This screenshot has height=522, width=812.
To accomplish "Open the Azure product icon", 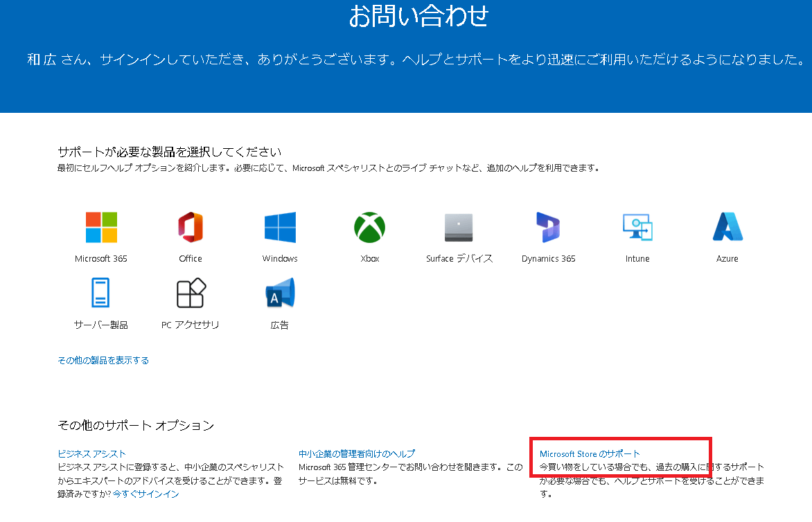I will tap(727, 226).
